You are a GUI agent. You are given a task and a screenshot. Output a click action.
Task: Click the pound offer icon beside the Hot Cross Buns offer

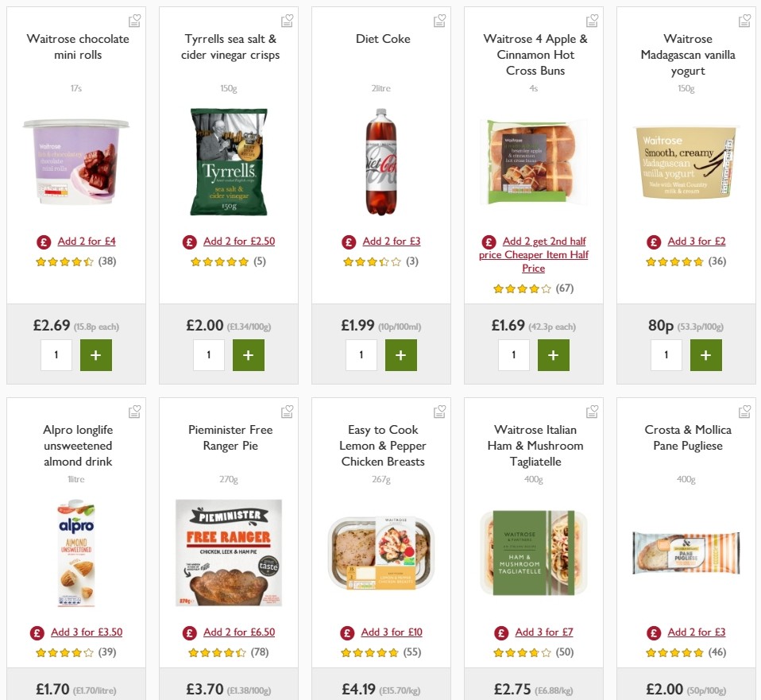(x=489, y=242)
